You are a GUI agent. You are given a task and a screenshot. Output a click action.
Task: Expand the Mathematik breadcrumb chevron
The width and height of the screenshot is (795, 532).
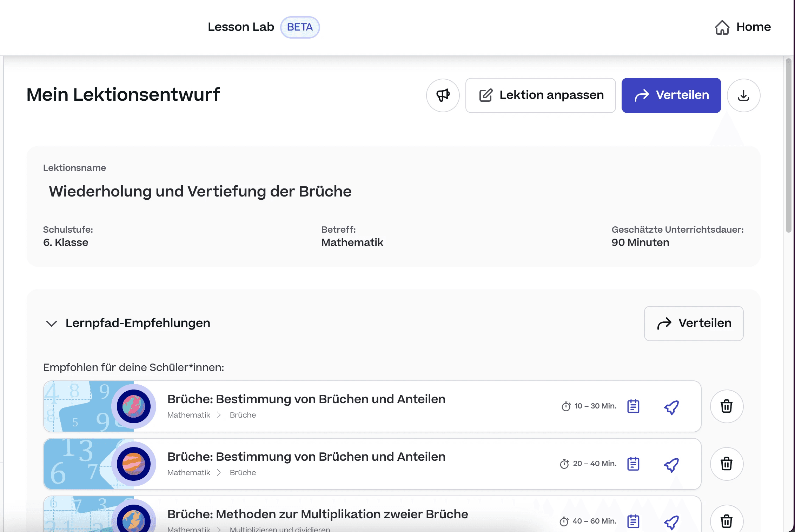coord(219,415)
